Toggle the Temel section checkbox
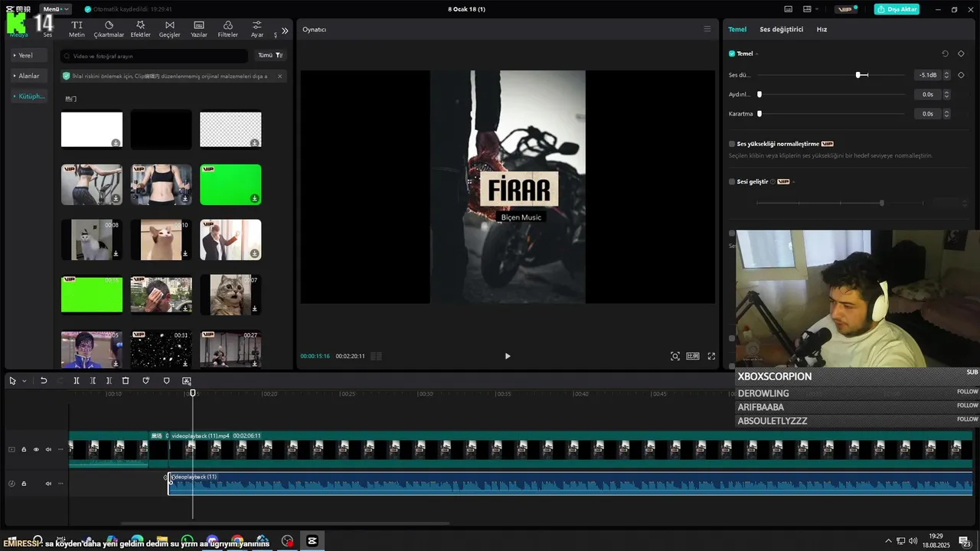 point(732,54)
